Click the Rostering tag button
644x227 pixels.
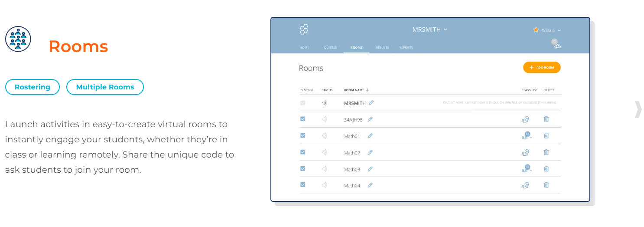click(33, 87)
